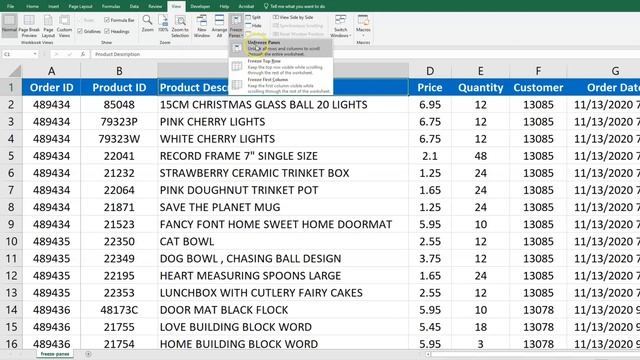
Task: Open the Freeze Panes dropdown
Action: (236, 26)
